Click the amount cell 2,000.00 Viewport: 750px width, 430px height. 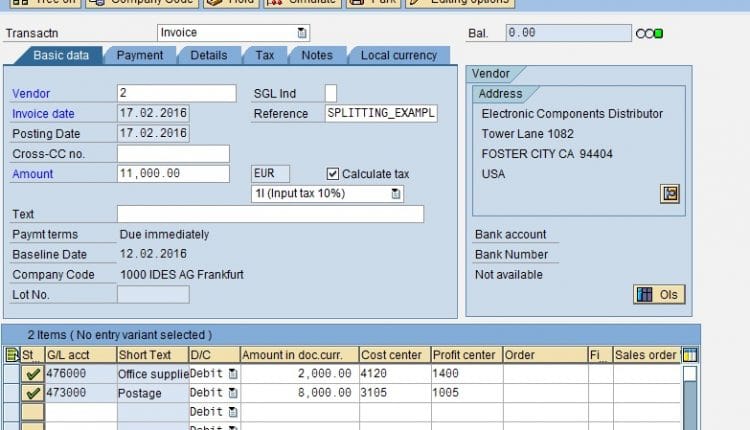[x=299, y=374]
